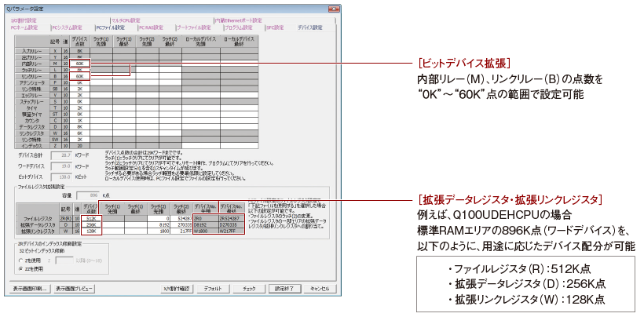Open the SFC設定 tab
The width and height of the screenshot is (644, 317).
coord(274,27)
